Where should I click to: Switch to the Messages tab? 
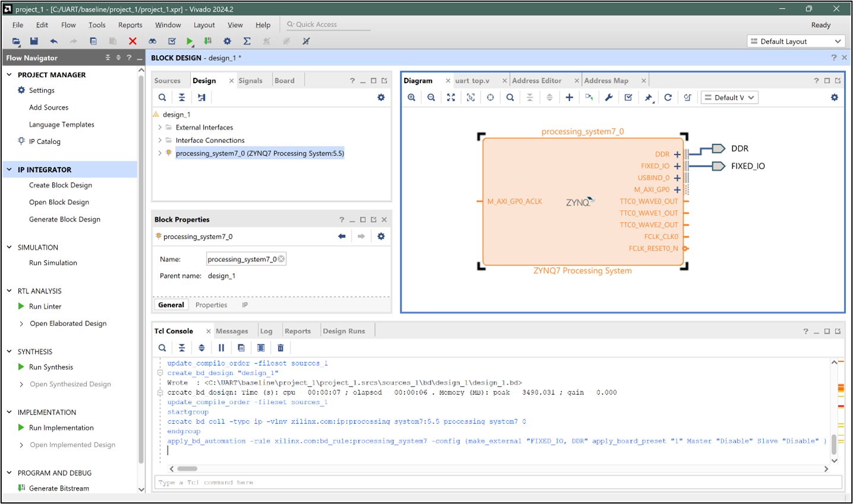(x=232, y=331)
